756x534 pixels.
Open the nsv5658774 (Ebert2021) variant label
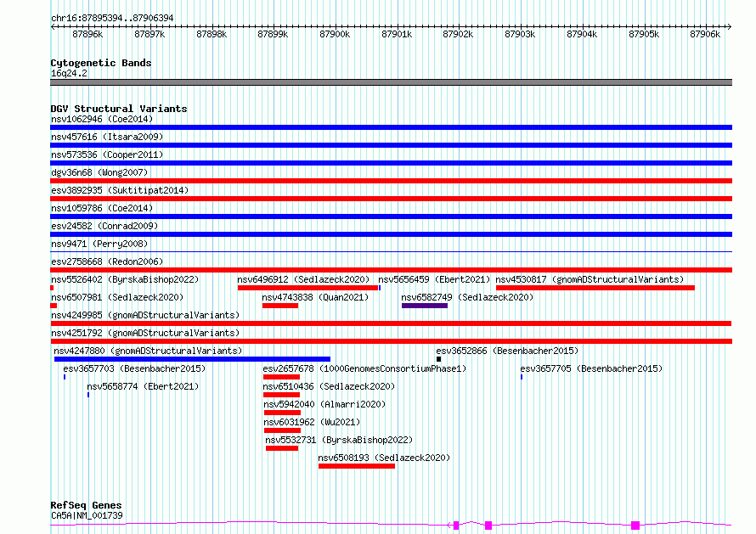coord(143,386)
